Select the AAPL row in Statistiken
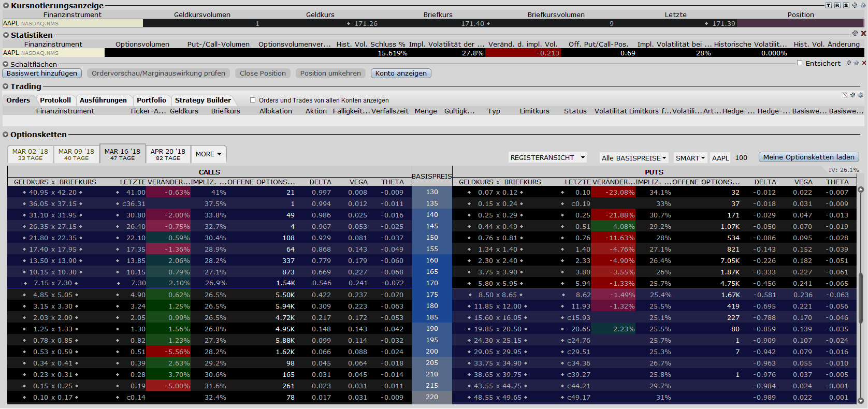The width and height of the screenshot is (868, 409). pos(434,53)
